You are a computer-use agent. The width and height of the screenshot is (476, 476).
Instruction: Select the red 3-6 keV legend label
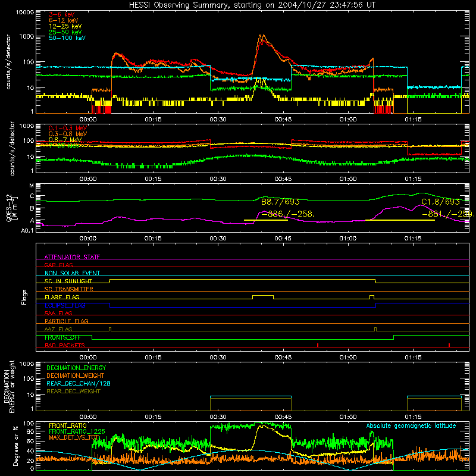[x=61, y=14]
